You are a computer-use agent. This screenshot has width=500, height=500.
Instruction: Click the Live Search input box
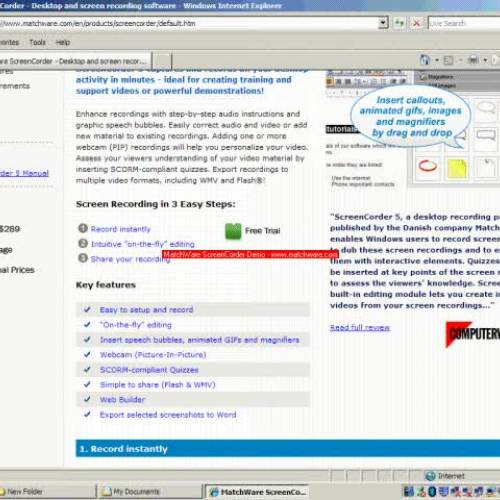[464, 23]
